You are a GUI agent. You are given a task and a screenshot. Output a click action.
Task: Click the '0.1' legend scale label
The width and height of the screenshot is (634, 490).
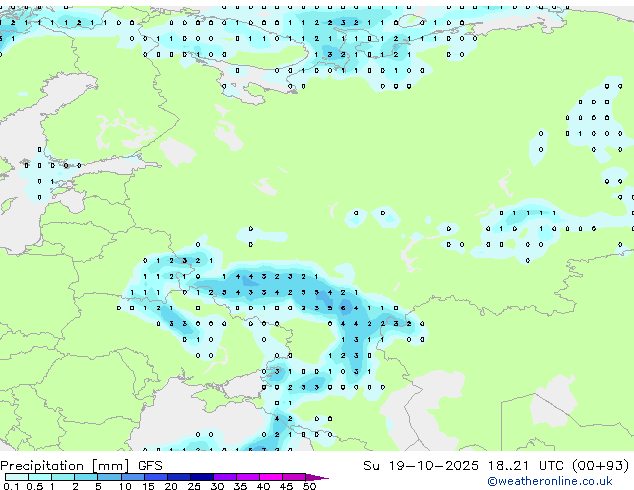(x=10, y=486)
